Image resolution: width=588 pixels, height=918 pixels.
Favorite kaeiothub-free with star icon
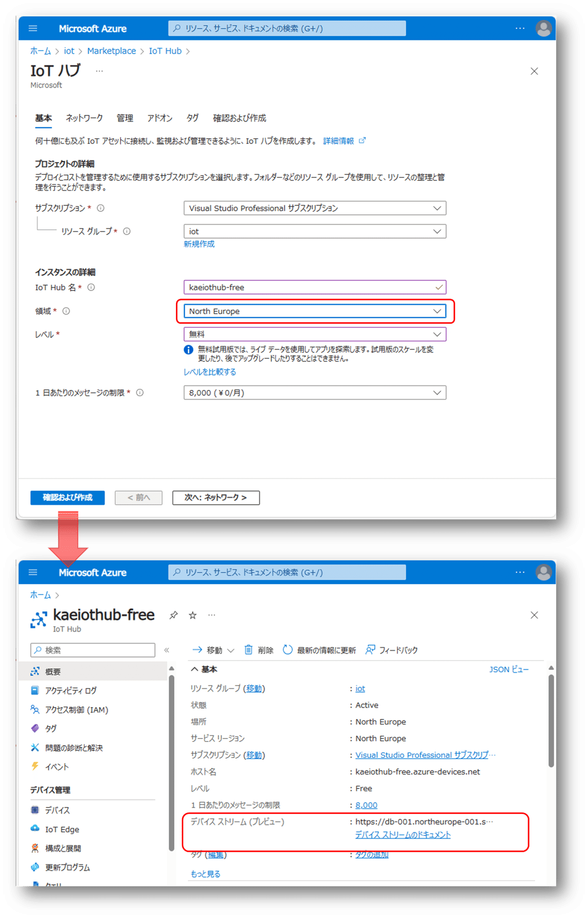point(193,615)
